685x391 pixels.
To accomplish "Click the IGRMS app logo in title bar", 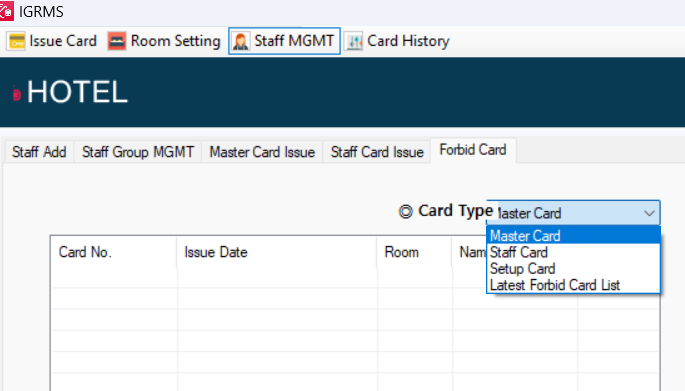I will pos(6,11).
